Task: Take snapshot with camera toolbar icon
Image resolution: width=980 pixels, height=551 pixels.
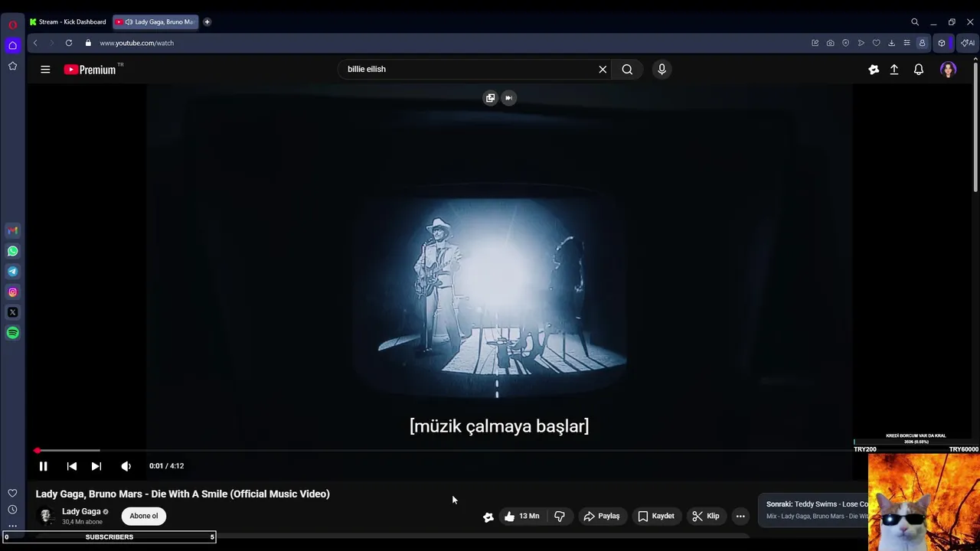Action: click(830, 43)
